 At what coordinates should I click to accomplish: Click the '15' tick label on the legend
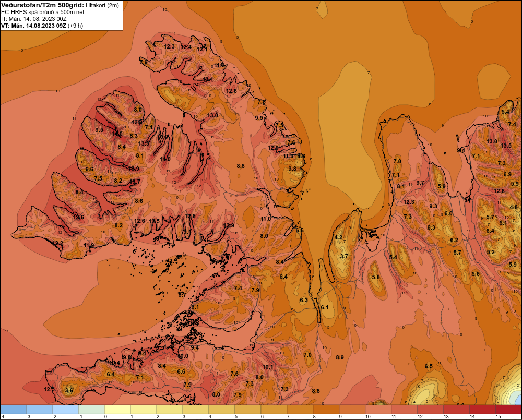coord(499,417)
